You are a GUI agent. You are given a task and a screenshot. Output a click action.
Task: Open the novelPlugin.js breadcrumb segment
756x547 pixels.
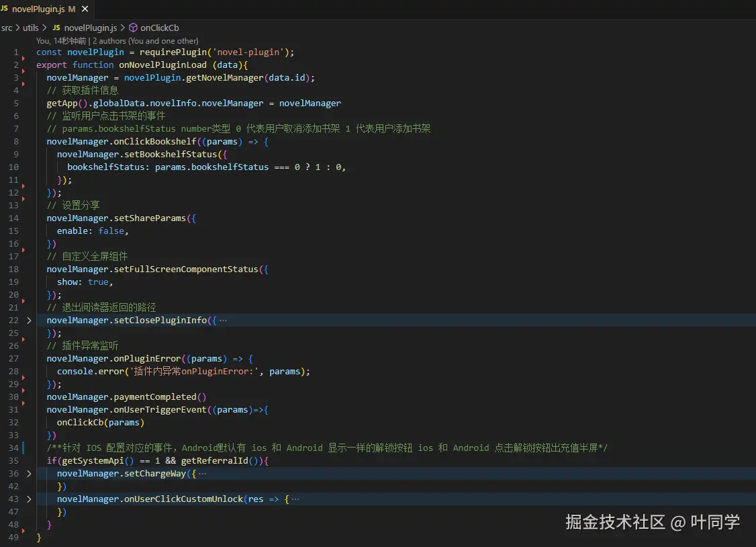[90, 28]
